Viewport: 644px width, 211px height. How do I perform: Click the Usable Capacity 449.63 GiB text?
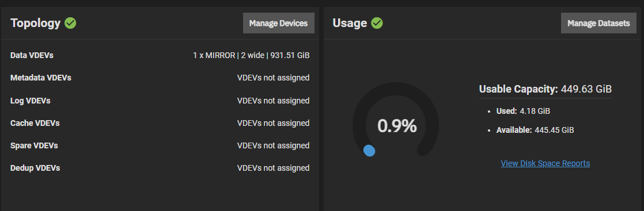[x=545, y=89]
